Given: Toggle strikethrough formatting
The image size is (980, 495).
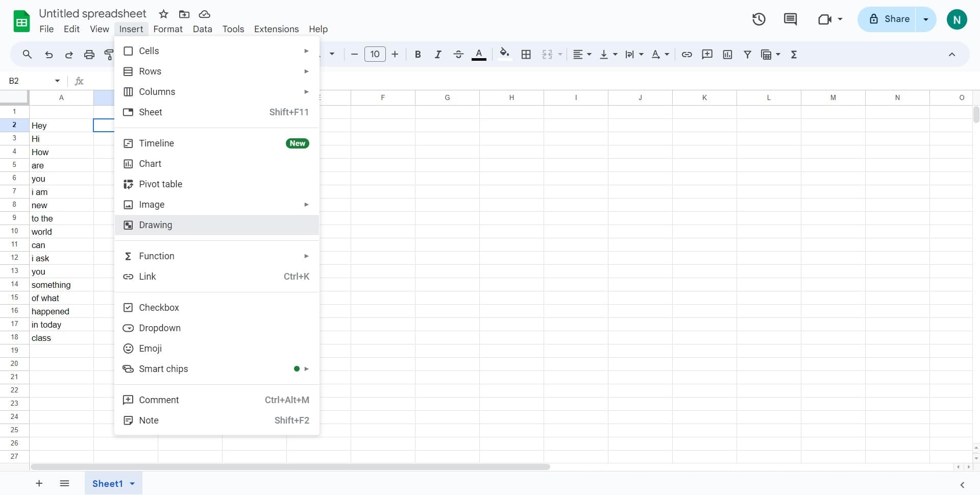Looking at the screenshot, I should (458, 54).
